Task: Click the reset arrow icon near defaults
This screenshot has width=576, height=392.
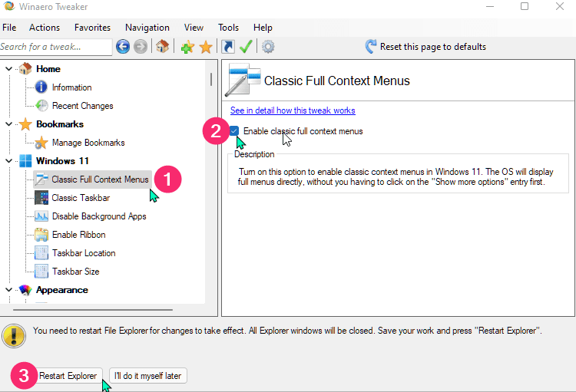Action: 371,47
